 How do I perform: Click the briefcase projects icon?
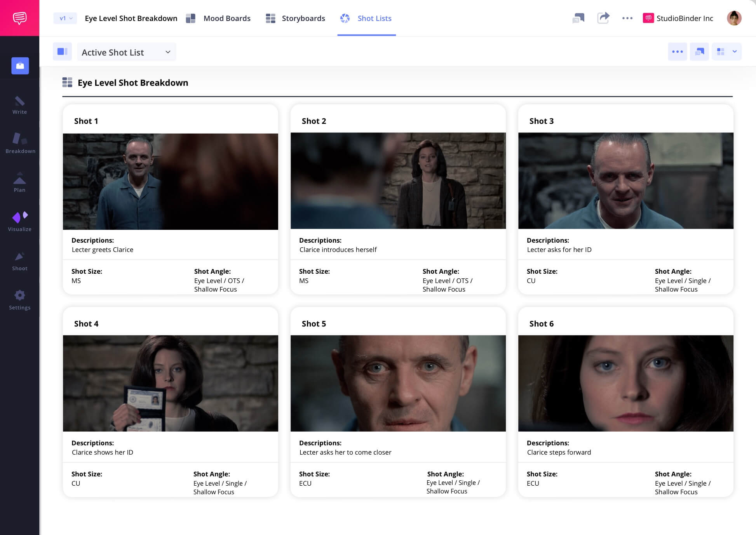pyautogui.click(x=20, y=66)
